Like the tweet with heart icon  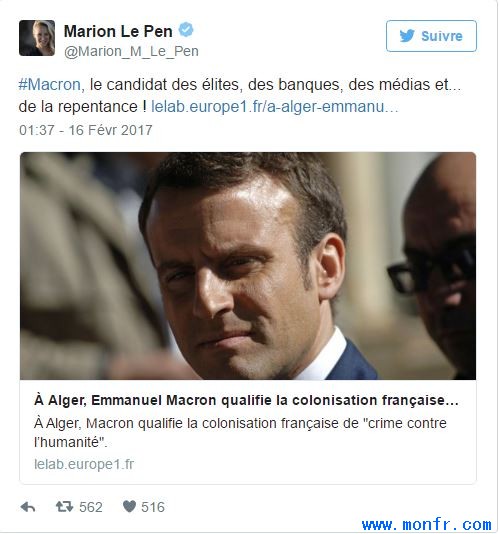pyautogui.click(x=129, y=506)
